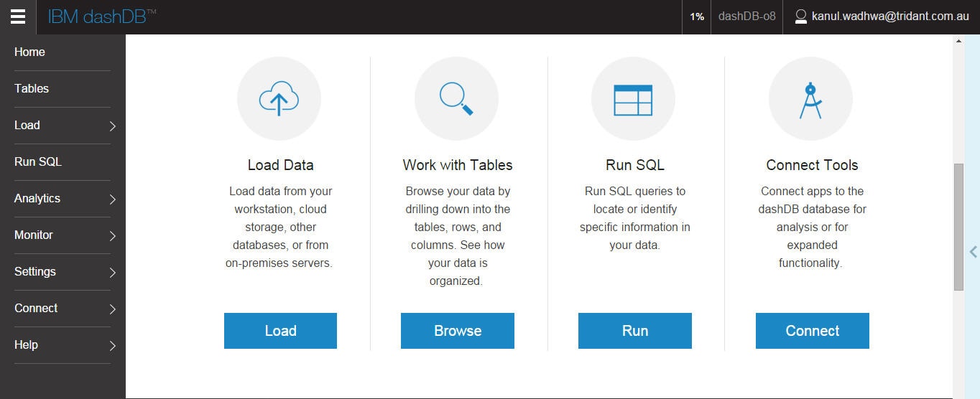Select Load in the sidebar
Viewport: 980px width, 399px height.
pos(27,125)
